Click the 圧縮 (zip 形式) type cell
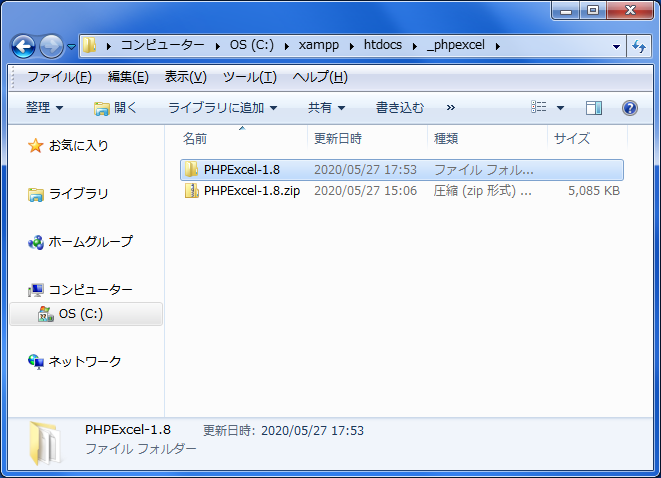 click(x=483, y=191)
